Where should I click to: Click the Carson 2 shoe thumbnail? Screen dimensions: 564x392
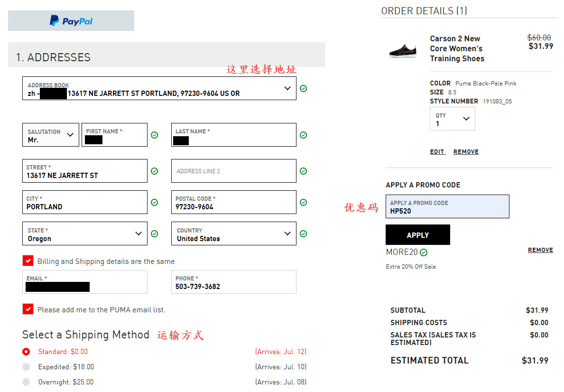pos(403,50)
